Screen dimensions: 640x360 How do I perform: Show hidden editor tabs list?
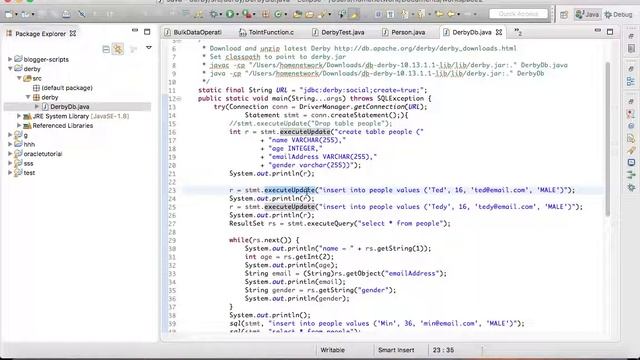(x=518, y=32)
